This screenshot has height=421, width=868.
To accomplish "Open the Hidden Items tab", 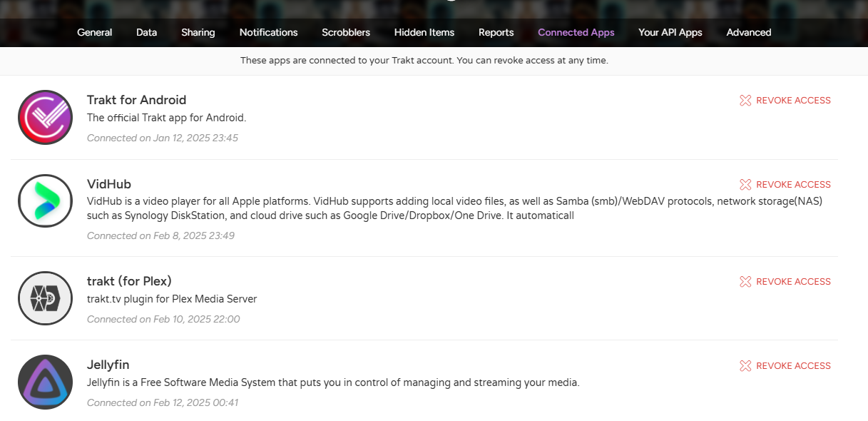I will (424, 32).
